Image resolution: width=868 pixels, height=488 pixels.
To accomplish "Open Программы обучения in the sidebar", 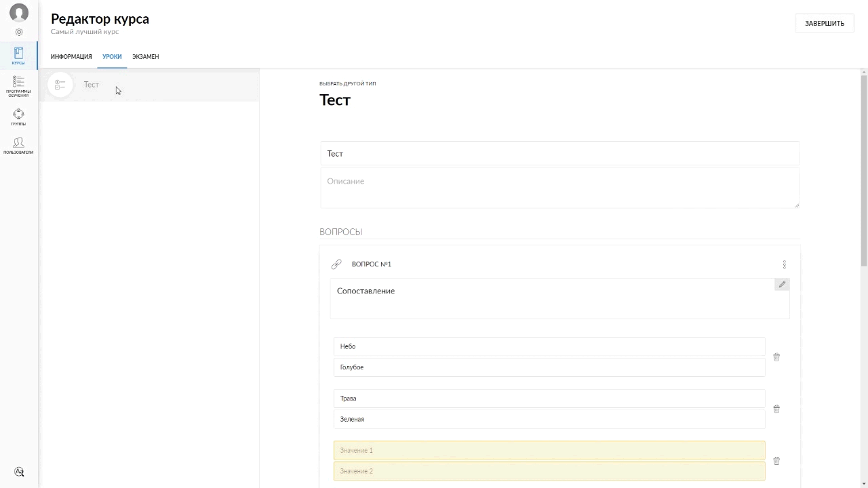I will (18, 86).
